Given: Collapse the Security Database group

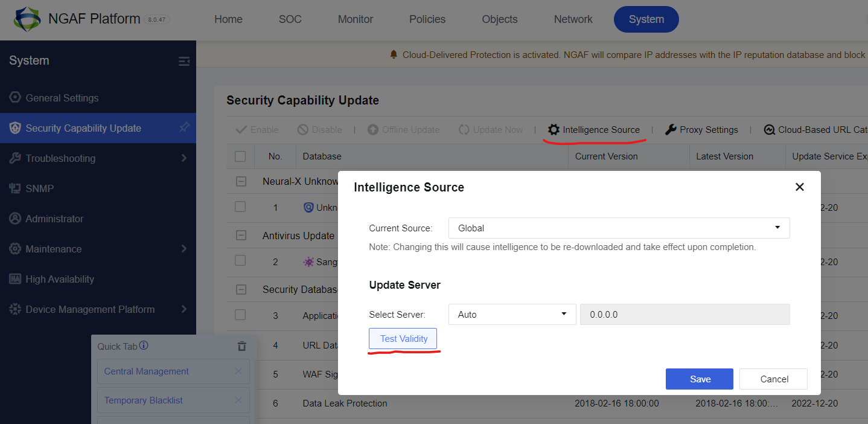Looking at the screenshot, I should (241, 290).
